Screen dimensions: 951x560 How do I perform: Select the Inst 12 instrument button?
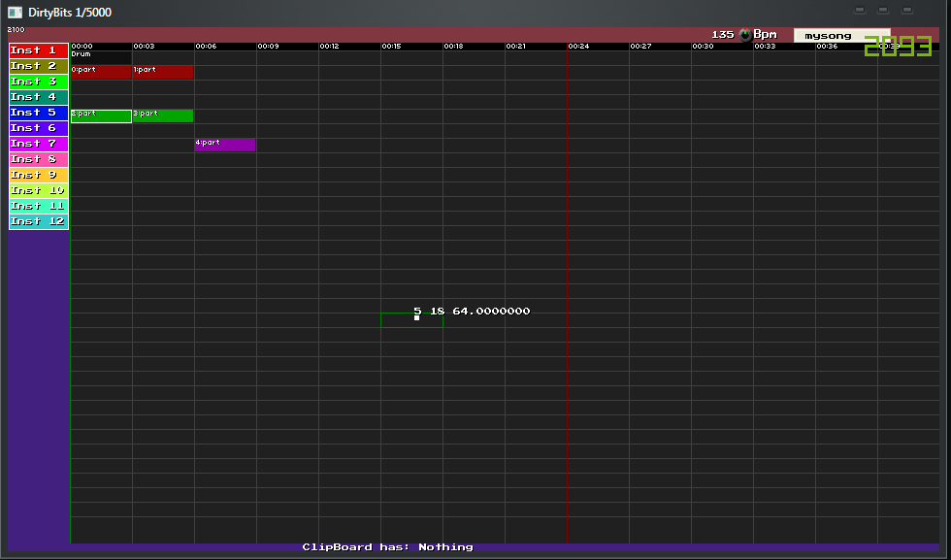point(39,221)
